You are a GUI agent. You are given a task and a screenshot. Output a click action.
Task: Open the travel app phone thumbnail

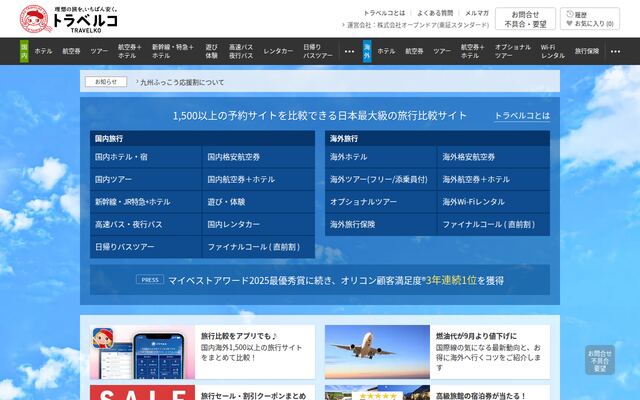click(142, 352)
